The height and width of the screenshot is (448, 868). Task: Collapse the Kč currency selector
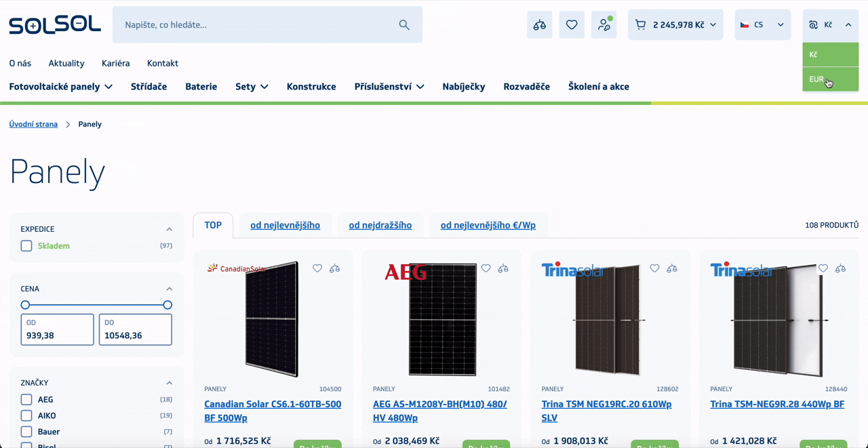[x=831, y=25]
